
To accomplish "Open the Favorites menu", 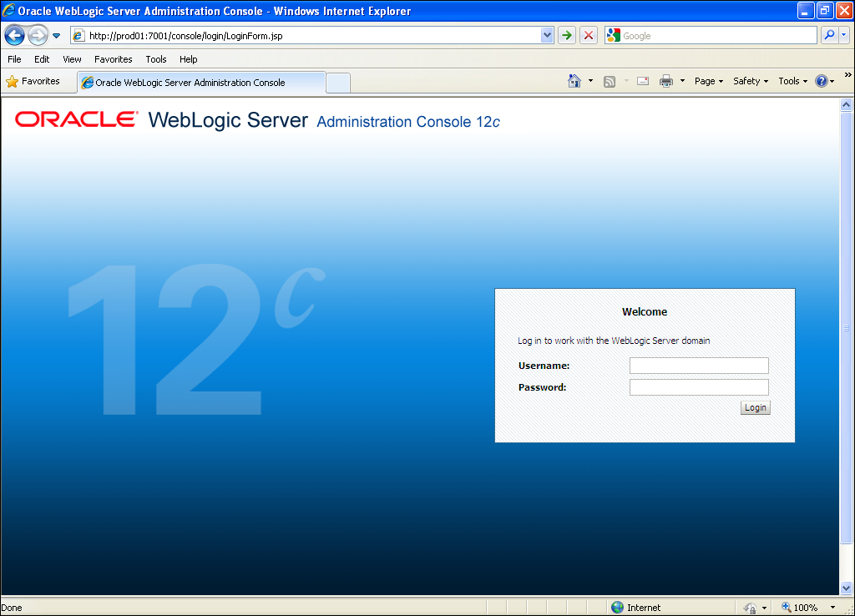I will [114, 59].
